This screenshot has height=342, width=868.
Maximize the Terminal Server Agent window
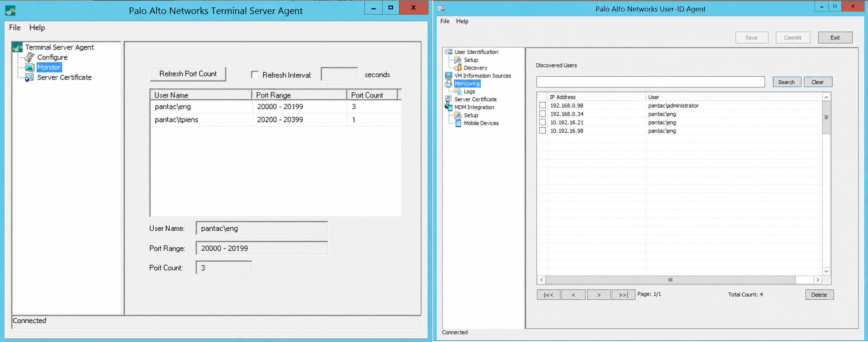[390, 7]
